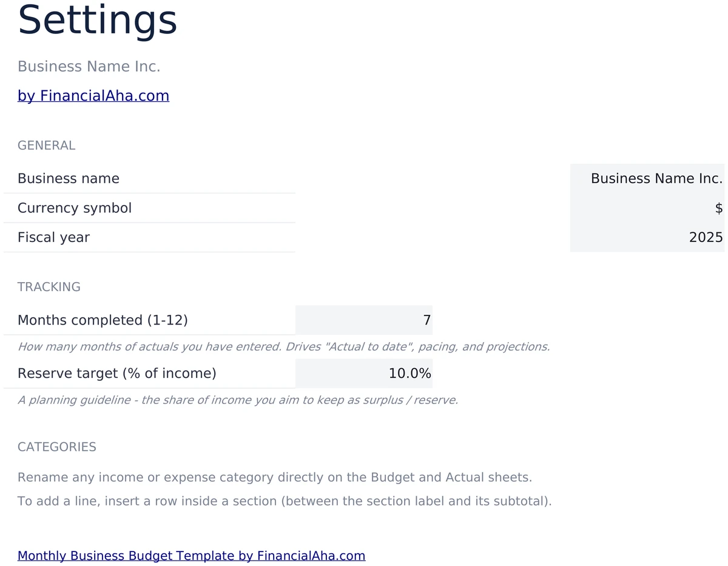The height and width of the screenshot is (566, 728).
Task: Select the fiscal year 2025 cell
Action: coord(647,237)
